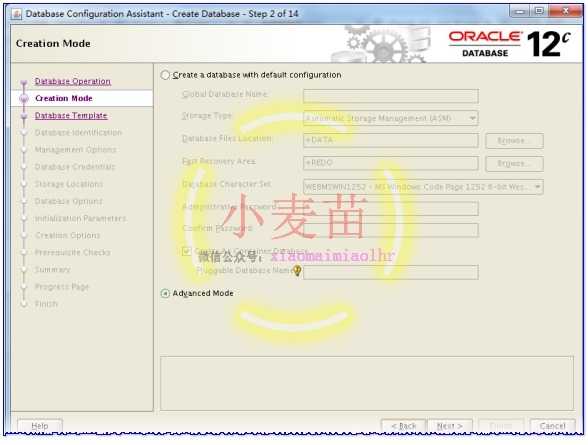This screenshot has height=445, width=588.
Task: Browse for Fast Recovery Area
Action: coord(514,164)
